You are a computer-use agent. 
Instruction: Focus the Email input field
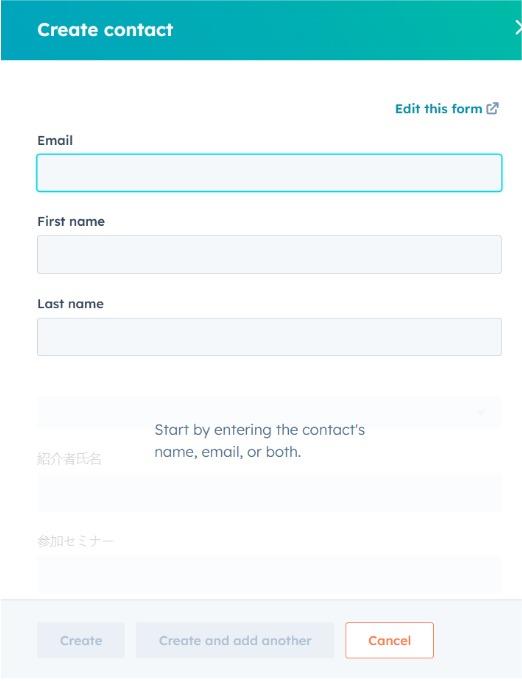click(269, 173)
